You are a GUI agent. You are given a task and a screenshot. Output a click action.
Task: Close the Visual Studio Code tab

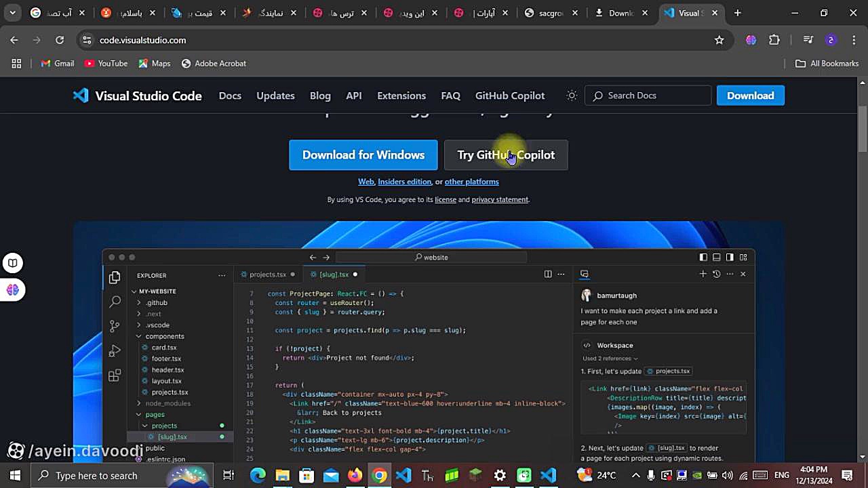click(x=715, y=13)
